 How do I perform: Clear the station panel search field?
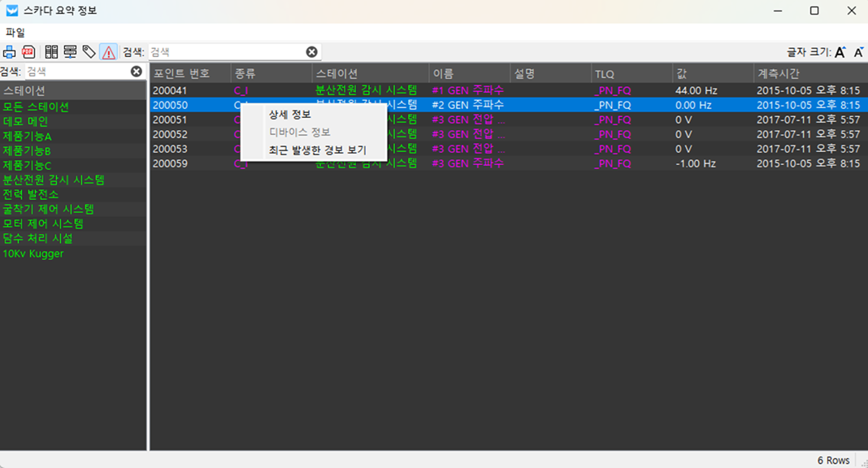tap(137, 71)
